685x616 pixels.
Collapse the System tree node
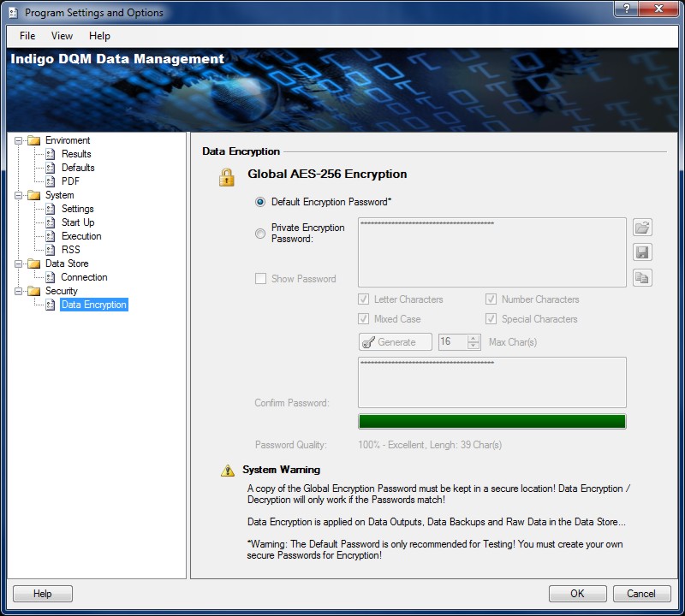click(x=18, y=195)
